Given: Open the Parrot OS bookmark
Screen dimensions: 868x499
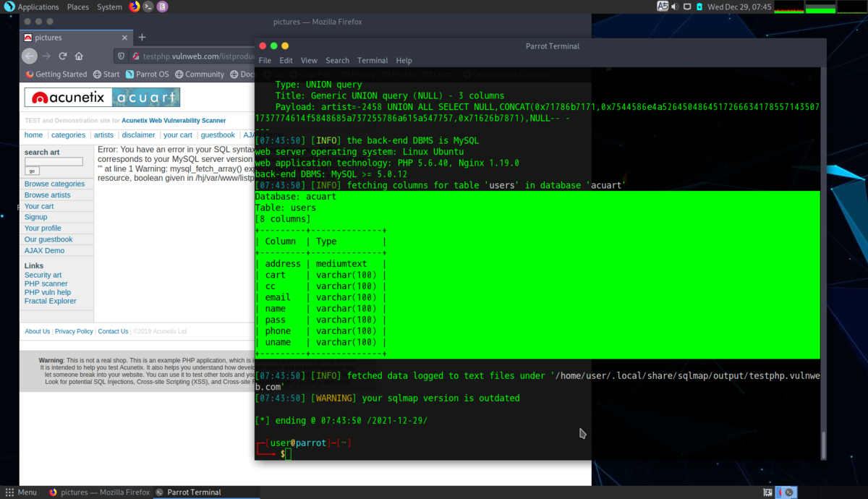Looking at the screenshot, I should [x=148, y=74].
